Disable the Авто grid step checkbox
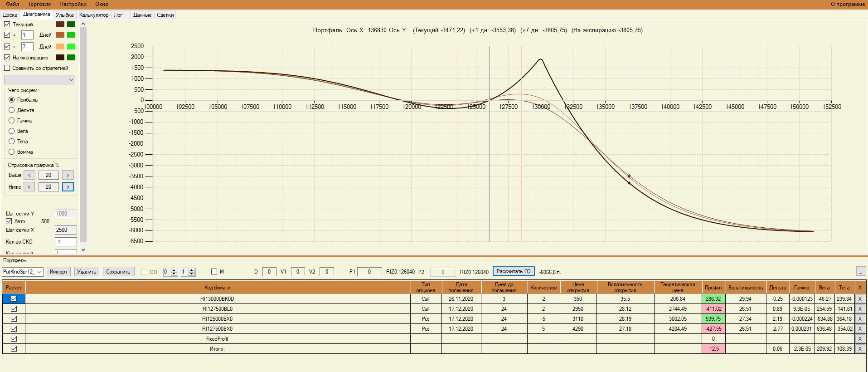 (9, 221)
